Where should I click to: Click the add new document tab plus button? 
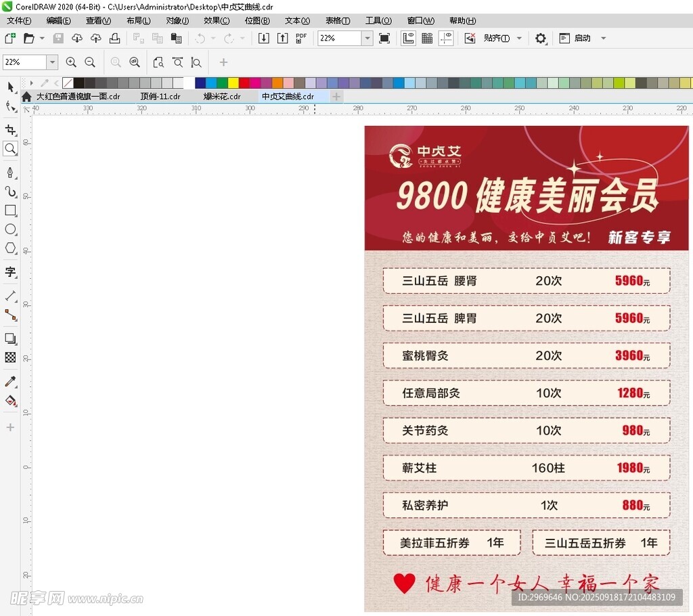[x=336, y=97]
